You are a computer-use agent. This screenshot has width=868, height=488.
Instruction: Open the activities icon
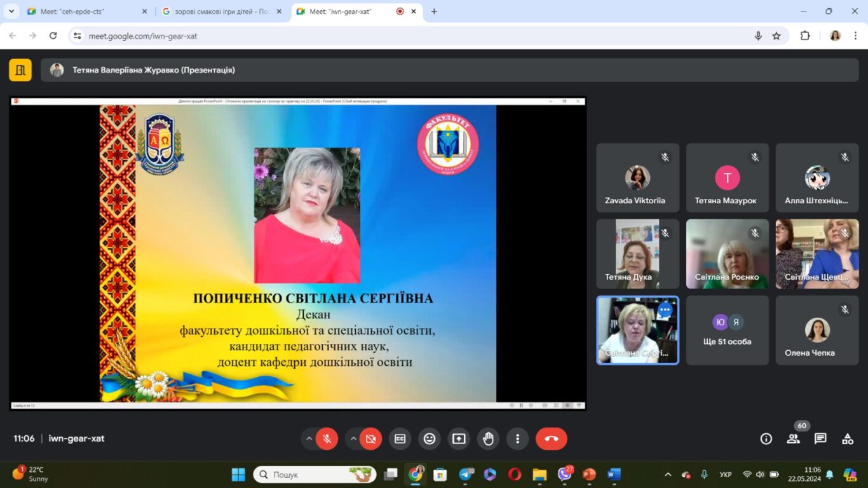coord(848,438)
